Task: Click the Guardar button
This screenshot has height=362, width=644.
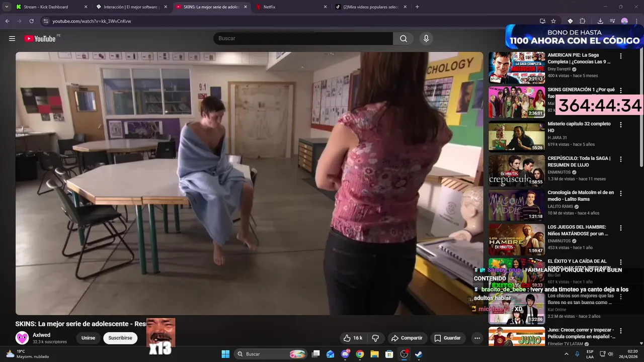Action: pyautogui.click(x=447, y=338)
